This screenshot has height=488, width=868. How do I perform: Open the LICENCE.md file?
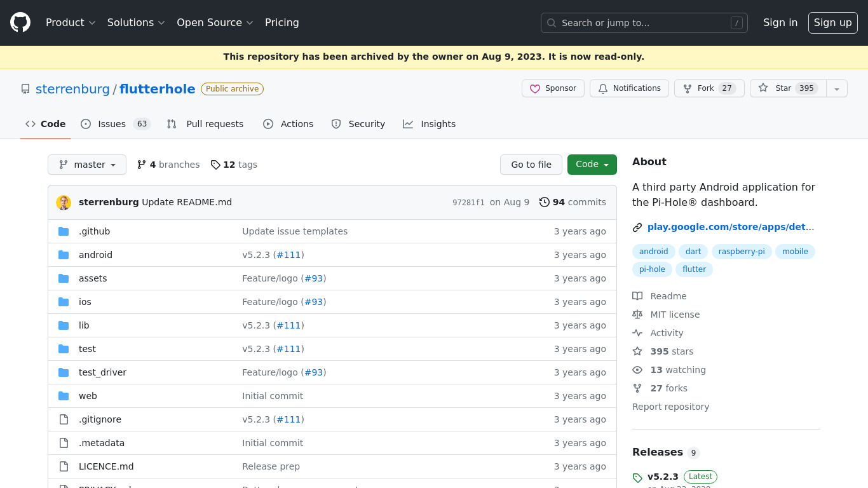tap(106, 466)
